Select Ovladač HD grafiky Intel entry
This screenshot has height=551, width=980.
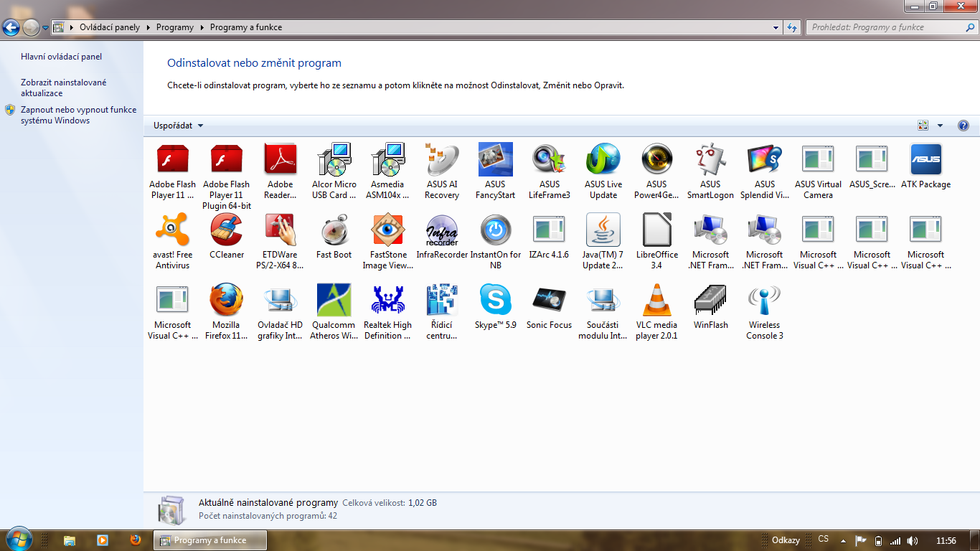281,312
